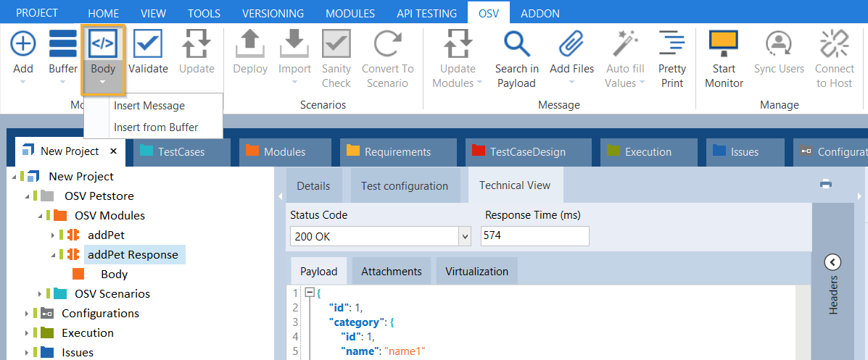
Task: Collapse JSON root node in payload
Action: pos(310,293)
